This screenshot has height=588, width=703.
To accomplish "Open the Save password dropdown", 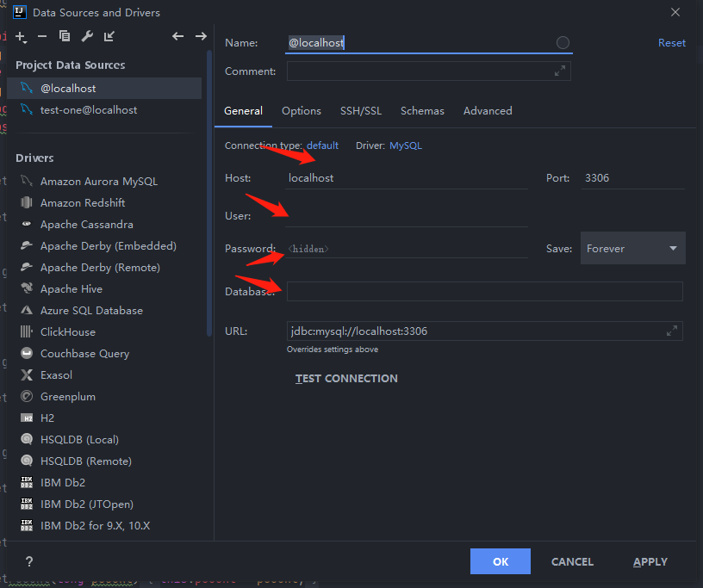I will tap(633, 248).
